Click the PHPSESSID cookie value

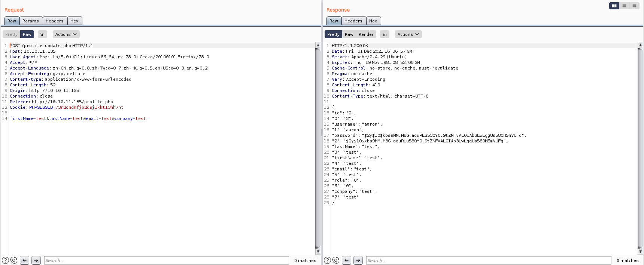[89, 107]
